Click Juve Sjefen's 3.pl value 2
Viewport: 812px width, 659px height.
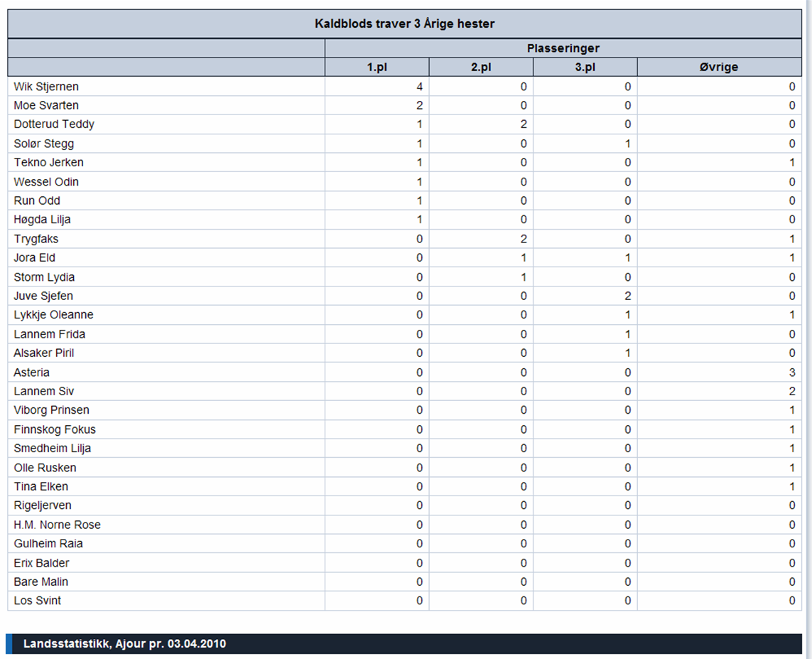point(627,296)
